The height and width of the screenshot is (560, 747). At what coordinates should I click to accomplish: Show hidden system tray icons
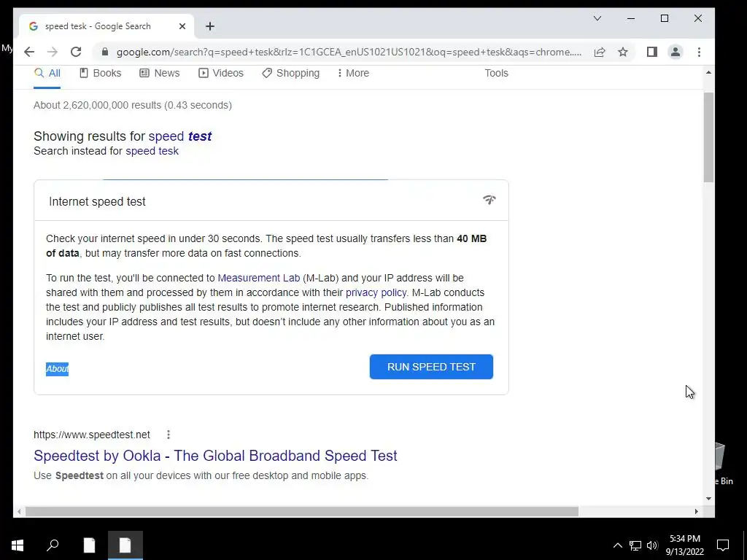click(617, 545)
